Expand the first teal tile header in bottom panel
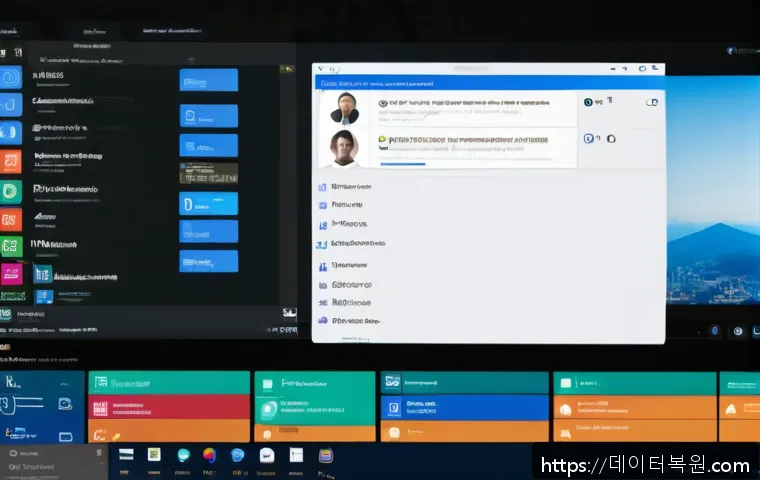Viewport: 760px width, 480px height. (168, 382)
